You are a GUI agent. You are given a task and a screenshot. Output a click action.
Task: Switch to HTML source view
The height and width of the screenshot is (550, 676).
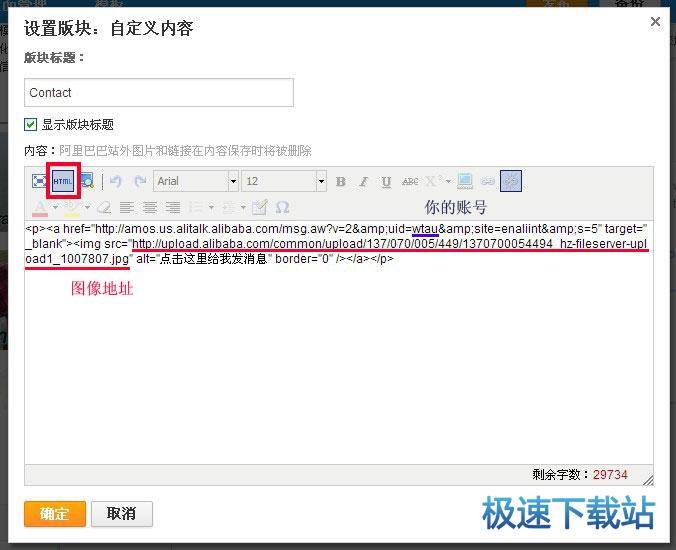point(63,181)
